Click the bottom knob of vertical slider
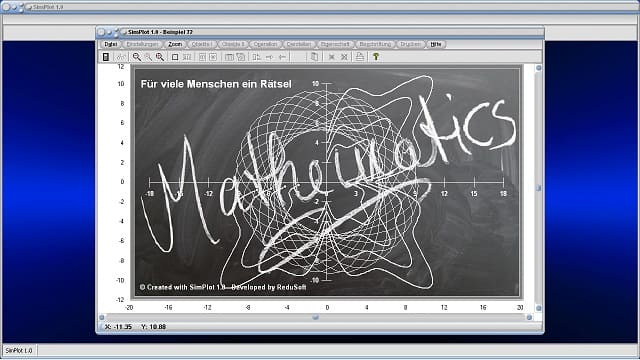Viewport: 640px width, 360px height. pos(539,308)
